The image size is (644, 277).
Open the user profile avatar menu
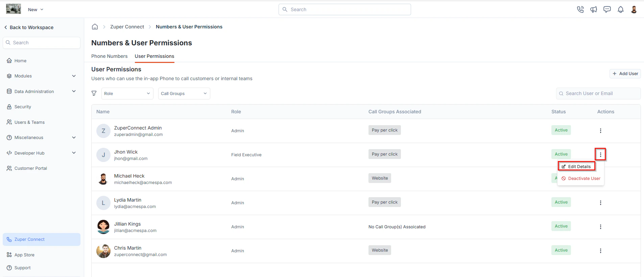(x=634, y=9)
